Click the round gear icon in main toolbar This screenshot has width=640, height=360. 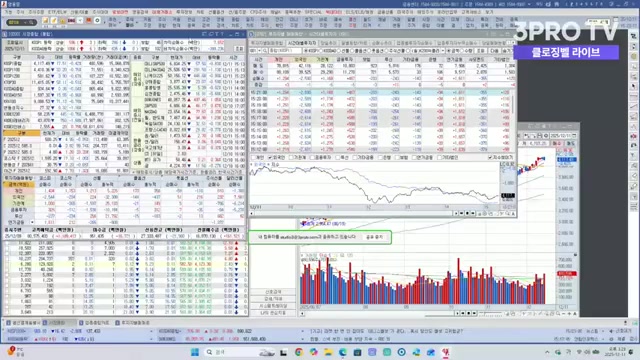click(97, 20)
